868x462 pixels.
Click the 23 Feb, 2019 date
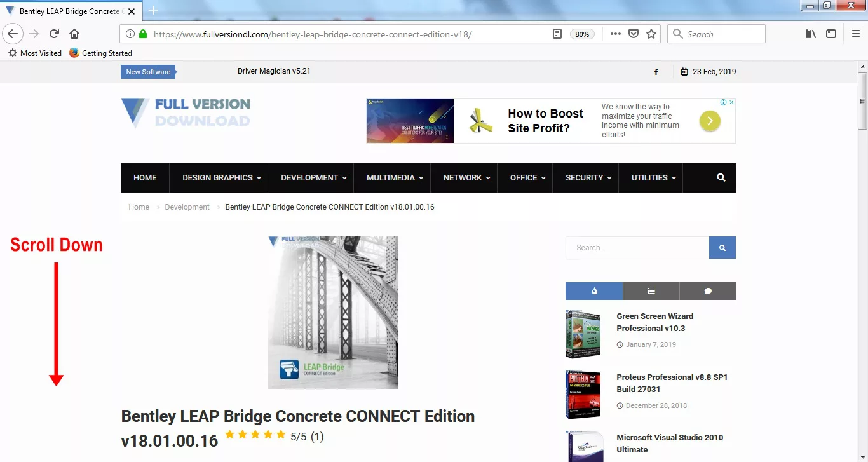point(714,72)
